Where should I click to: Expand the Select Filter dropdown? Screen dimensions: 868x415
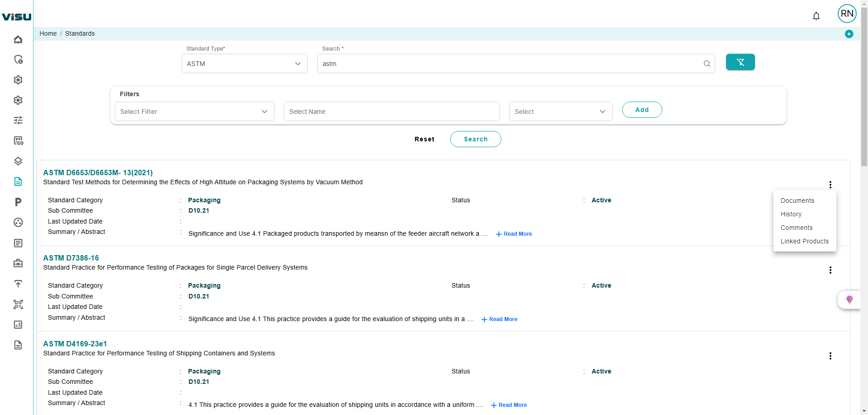pos(194,112)
